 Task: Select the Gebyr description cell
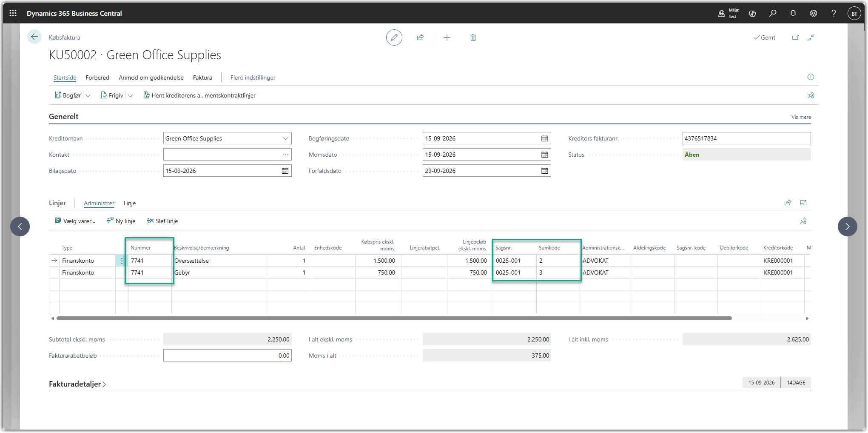pos(219,272)
